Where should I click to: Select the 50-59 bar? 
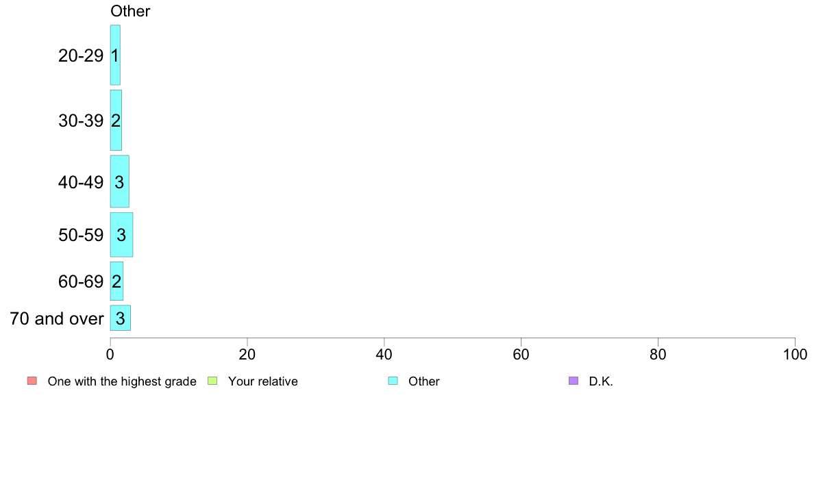121,235
